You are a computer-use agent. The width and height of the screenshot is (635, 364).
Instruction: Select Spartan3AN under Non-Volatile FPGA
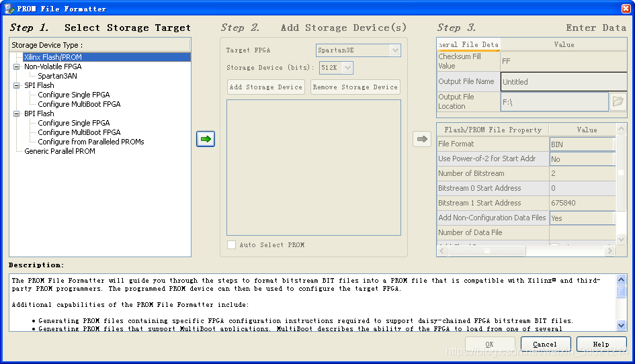pos(58,76)
